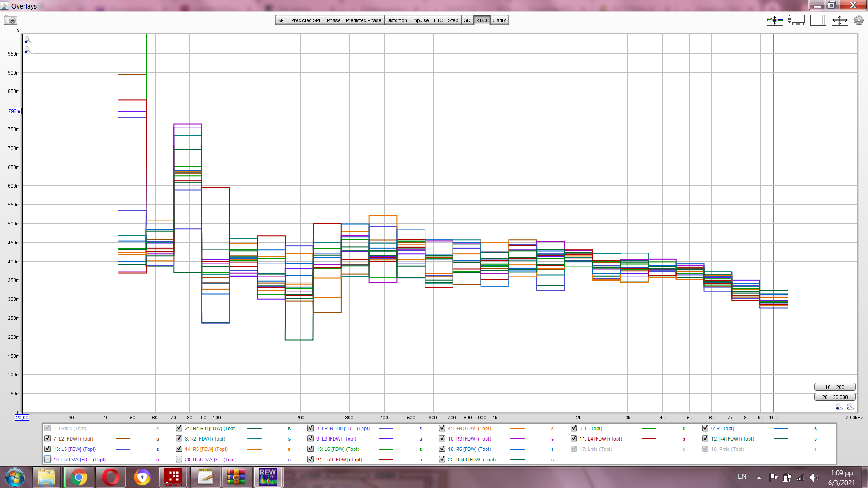Toggle the graph scrollbars icon
868x488 pixels.
[x=797, y=20]
